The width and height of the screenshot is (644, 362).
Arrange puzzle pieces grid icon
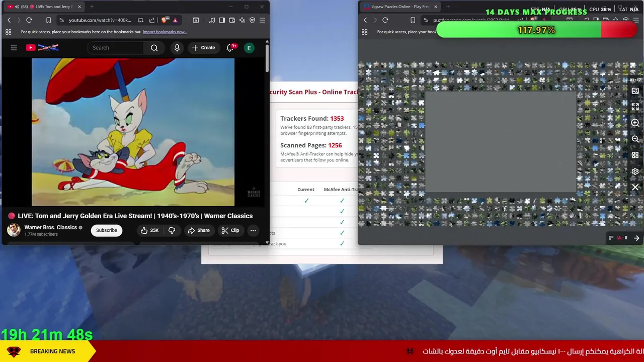pyautogui.click(x=635, y=155)
